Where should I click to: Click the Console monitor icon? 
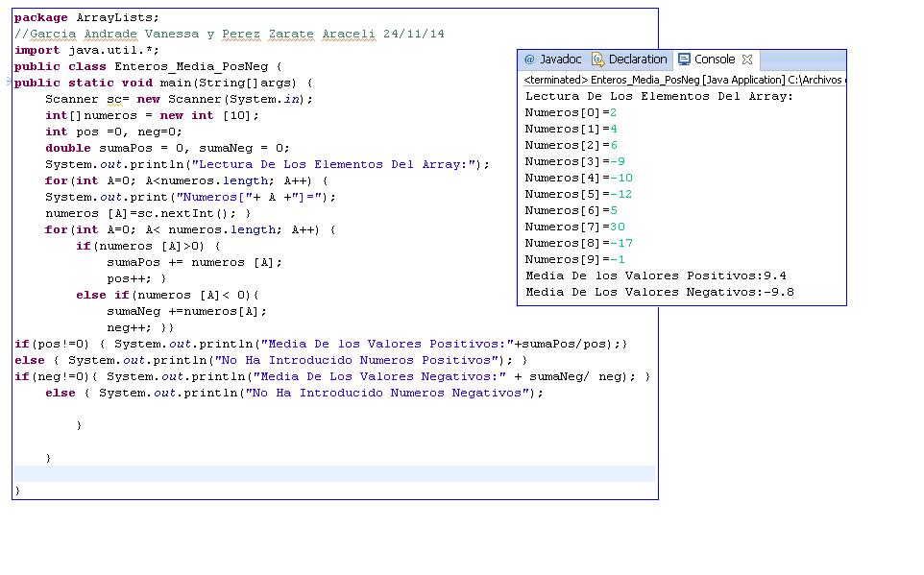pos(684,60)
